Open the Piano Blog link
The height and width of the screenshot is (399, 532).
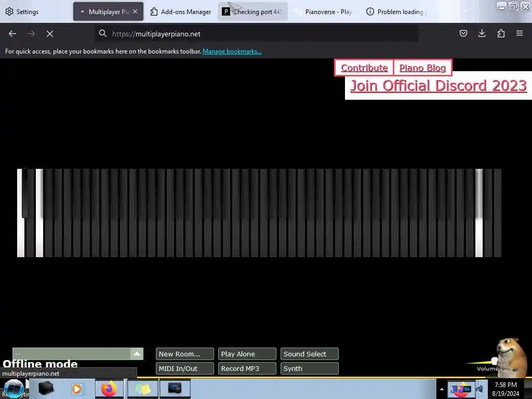click(x=422, y=68)
